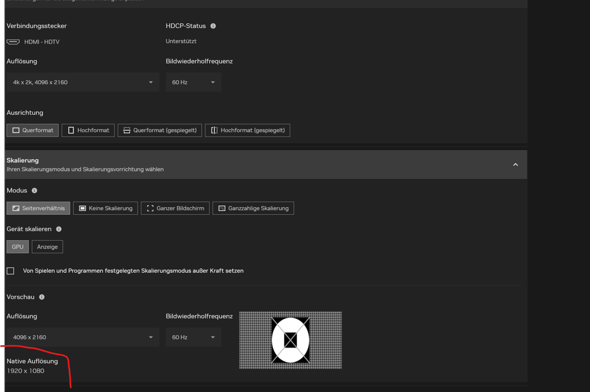
Task: Click the HDMI connector icon
Action: pos(13,42)
